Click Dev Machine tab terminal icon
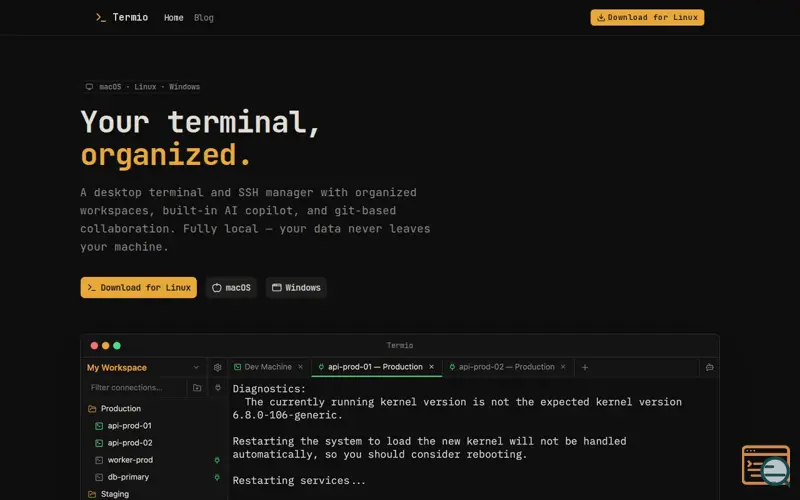The image size is (800, 500). pos(237,367)
